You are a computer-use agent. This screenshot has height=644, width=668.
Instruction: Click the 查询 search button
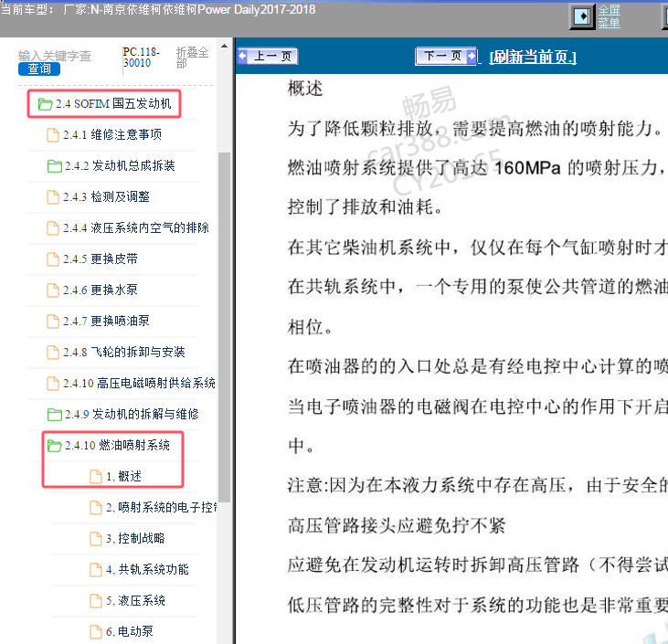38,69
